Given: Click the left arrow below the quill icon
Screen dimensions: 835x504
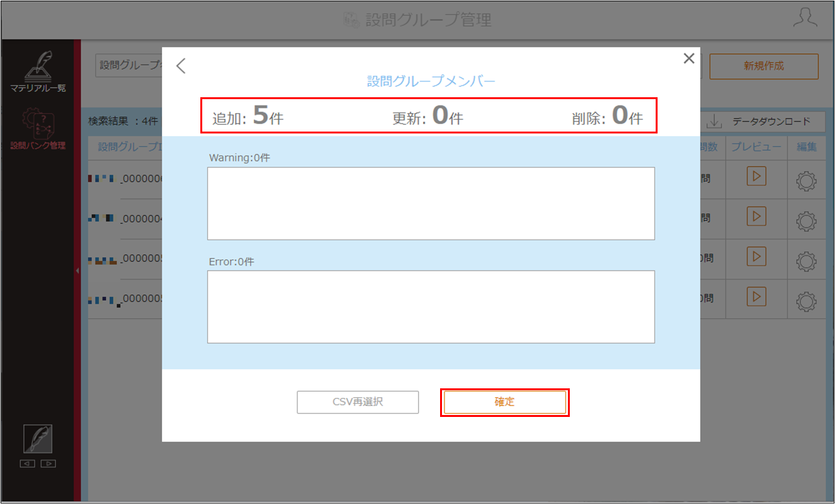Looking at the screenshot, I should coord(27,463).
